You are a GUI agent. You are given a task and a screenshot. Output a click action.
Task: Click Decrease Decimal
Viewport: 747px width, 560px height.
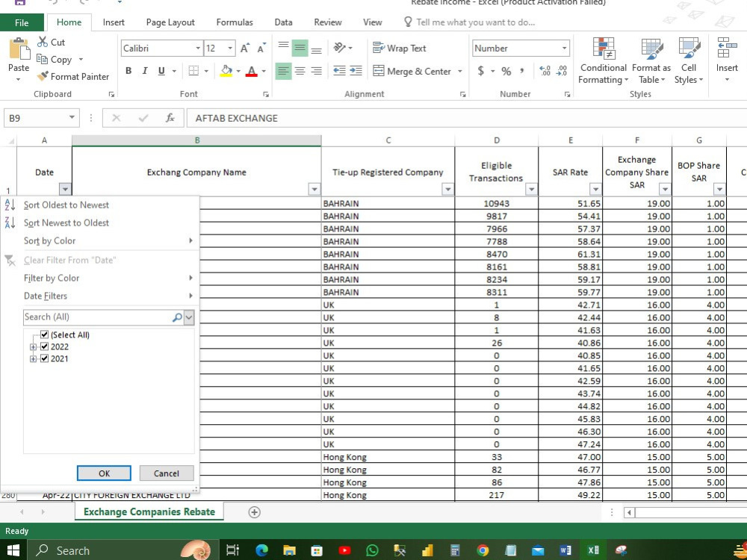point(562,71)
